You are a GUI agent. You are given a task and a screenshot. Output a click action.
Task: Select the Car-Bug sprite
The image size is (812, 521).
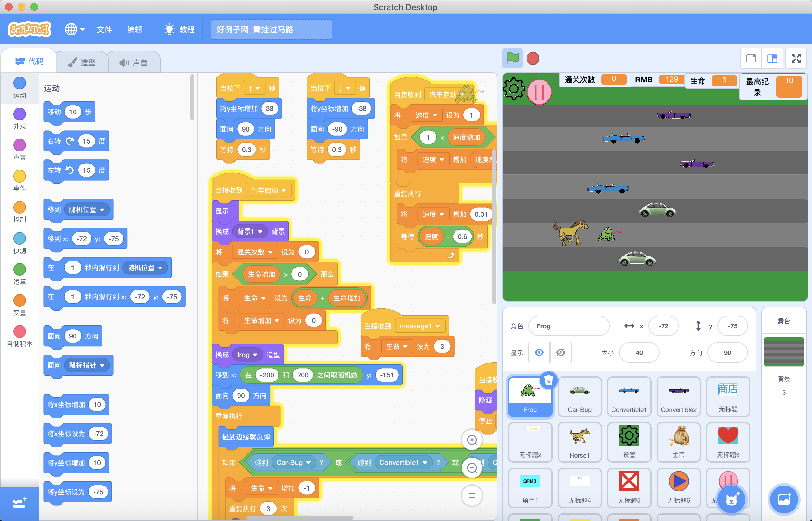(580, 396)
